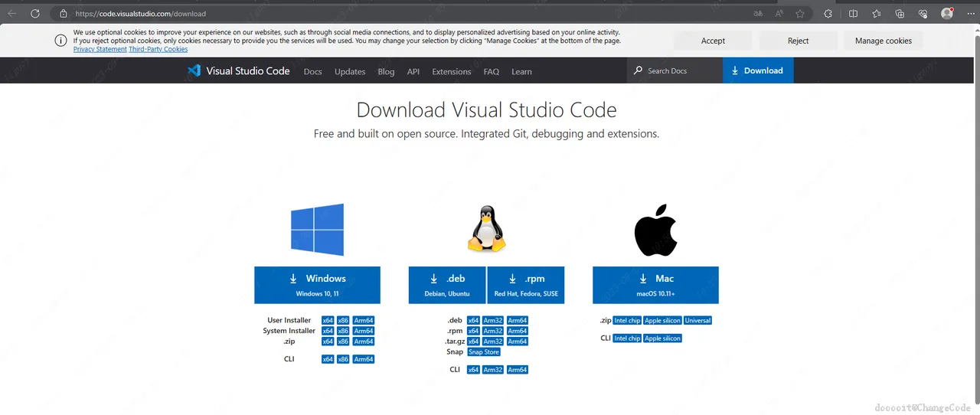Reload the page with the refresh icon
The image size is (980, 415).
(x=34, y=14)
